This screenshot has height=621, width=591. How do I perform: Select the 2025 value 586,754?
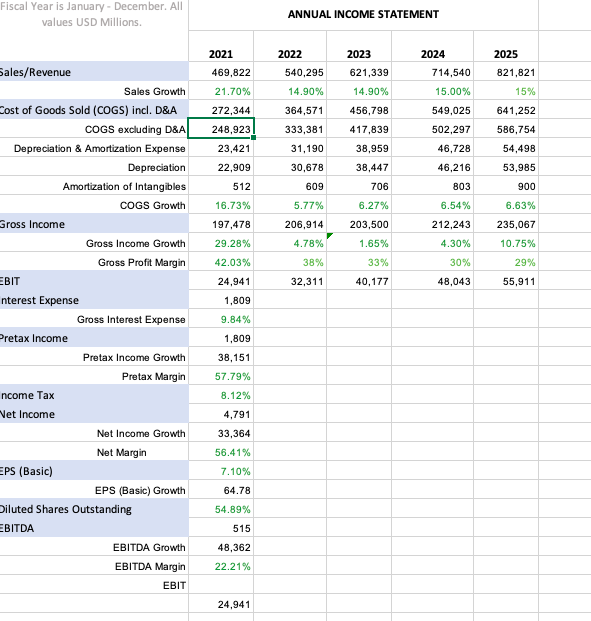pos(506,129)
